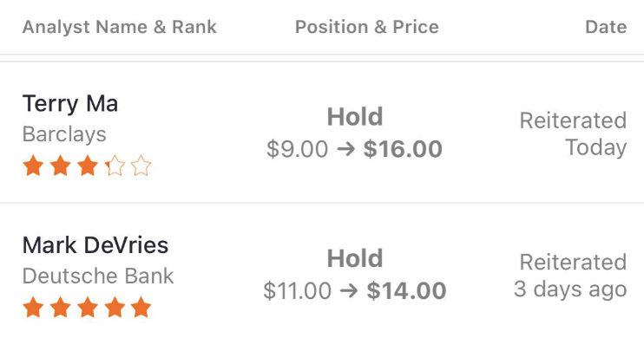Open analyst Terry Ma's profile
This screenshot has height=338, width=644.
tap(70, 104)
